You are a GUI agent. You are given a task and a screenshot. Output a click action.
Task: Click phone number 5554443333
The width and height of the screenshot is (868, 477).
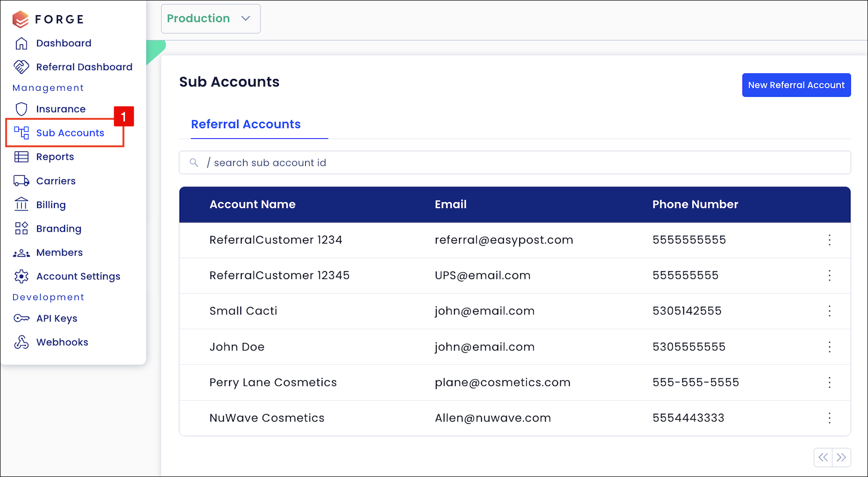click(688, 418)
